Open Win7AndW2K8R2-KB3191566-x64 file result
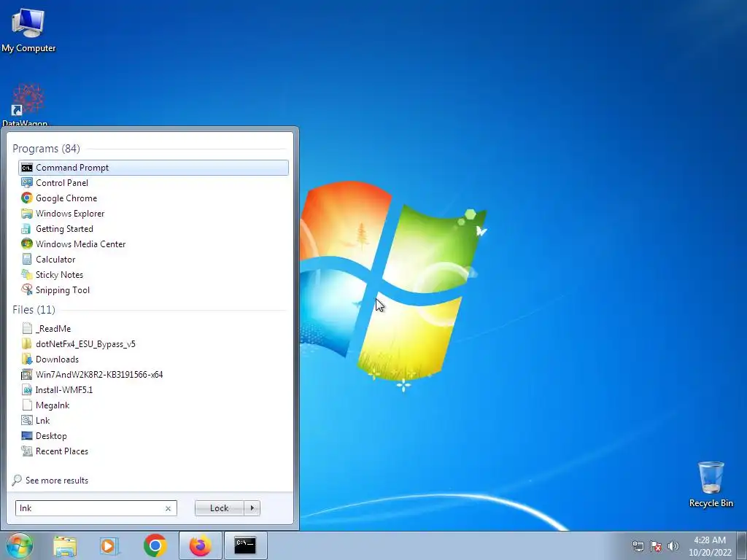This screenshot has height=560, width=747. 153,374
